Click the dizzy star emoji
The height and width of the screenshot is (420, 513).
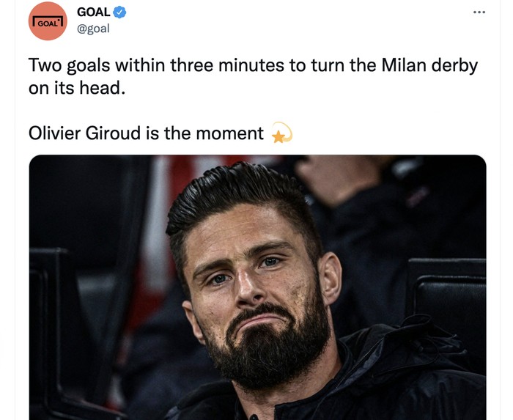tap(281, 133)
